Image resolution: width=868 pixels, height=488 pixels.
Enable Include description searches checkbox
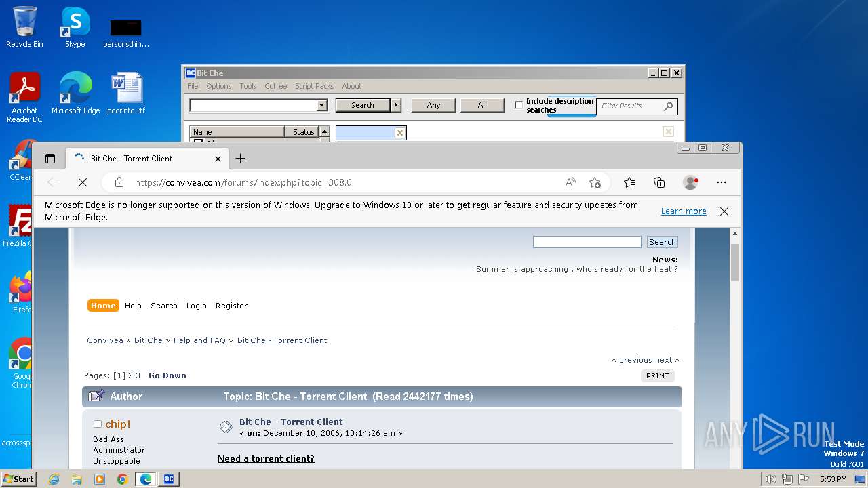point(519,105)
